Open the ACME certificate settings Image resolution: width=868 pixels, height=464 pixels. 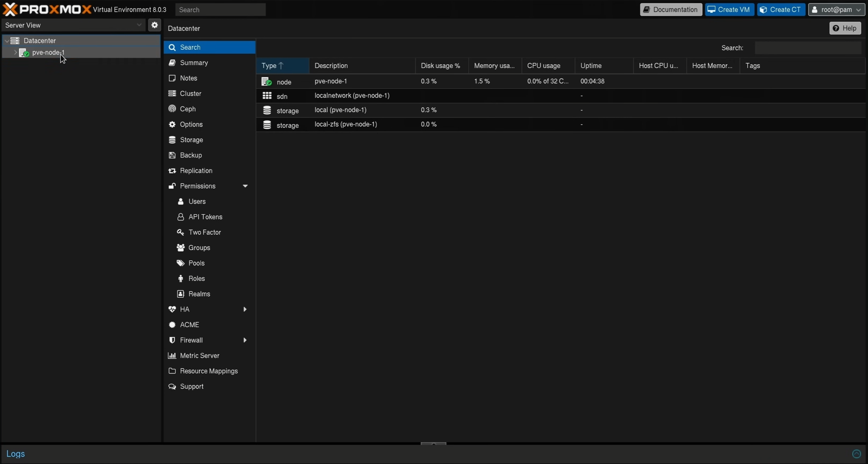pyautogui.click(x=189, y=325)
